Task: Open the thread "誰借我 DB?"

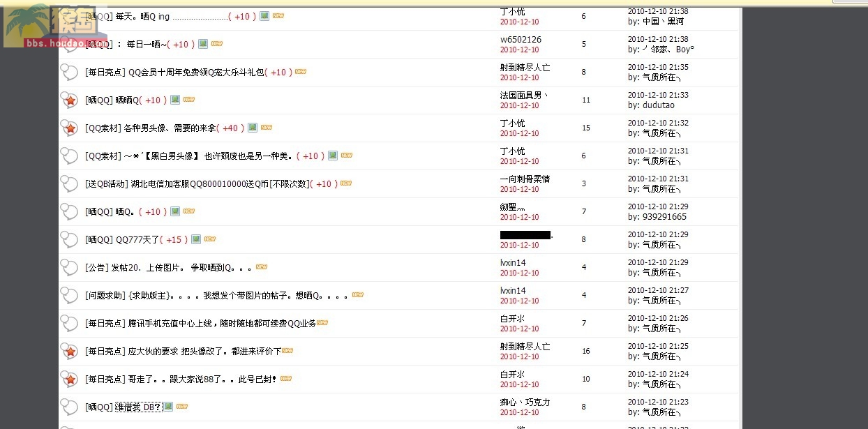Action: (x=138, y=407)
